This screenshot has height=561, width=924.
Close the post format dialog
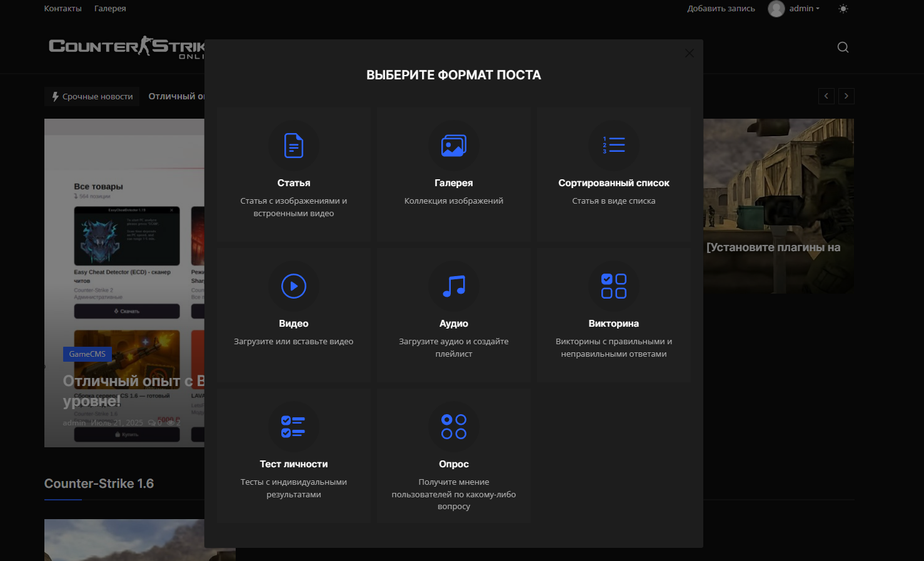(x=689, y=54)
